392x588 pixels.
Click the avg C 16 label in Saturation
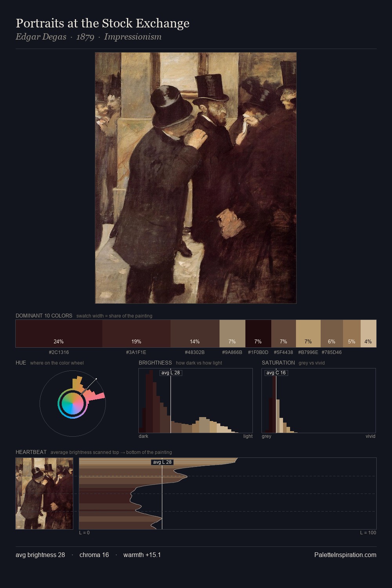pos(276,373)
